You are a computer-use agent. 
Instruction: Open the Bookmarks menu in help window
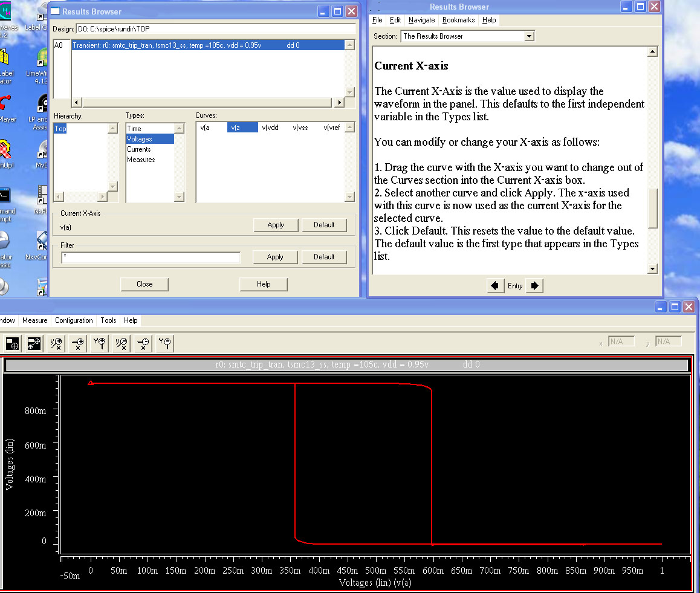(x=458, y=20)
